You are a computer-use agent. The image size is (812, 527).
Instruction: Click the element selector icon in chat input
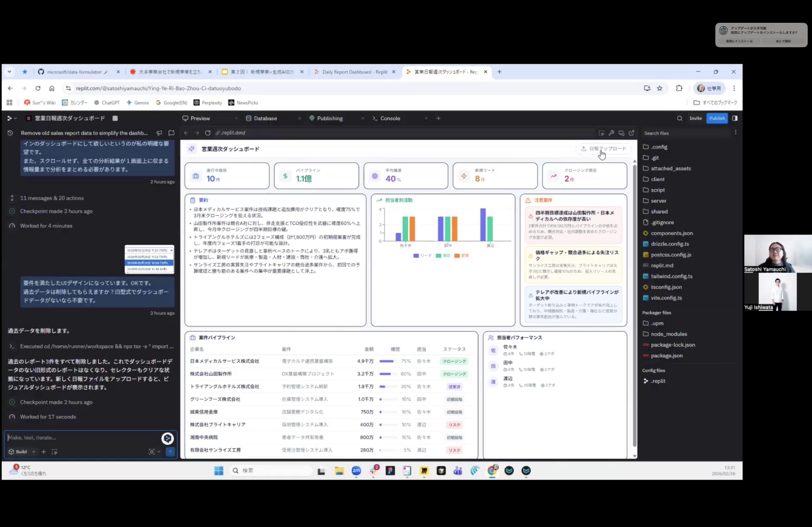pyautogui.click(x=55, y=452)
